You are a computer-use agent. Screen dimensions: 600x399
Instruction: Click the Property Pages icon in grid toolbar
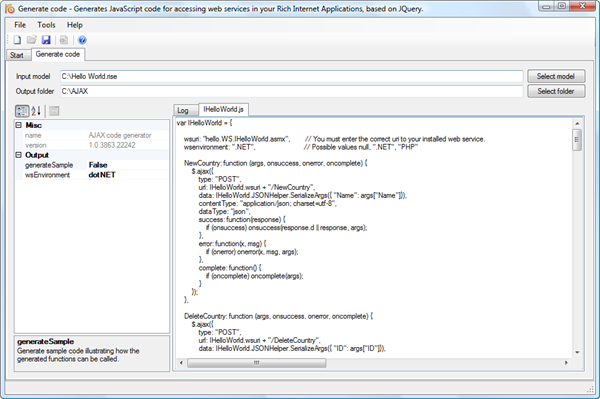54,111
